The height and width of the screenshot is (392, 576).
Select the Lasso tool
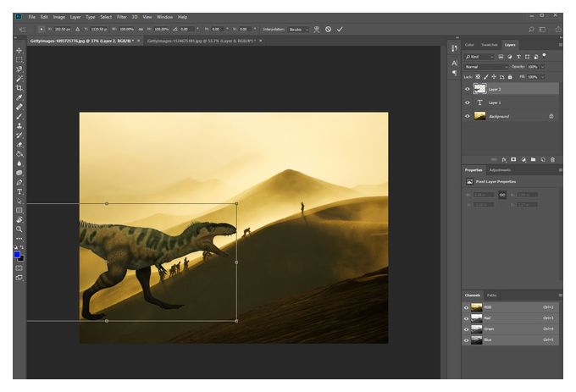[x=19, y=69]
